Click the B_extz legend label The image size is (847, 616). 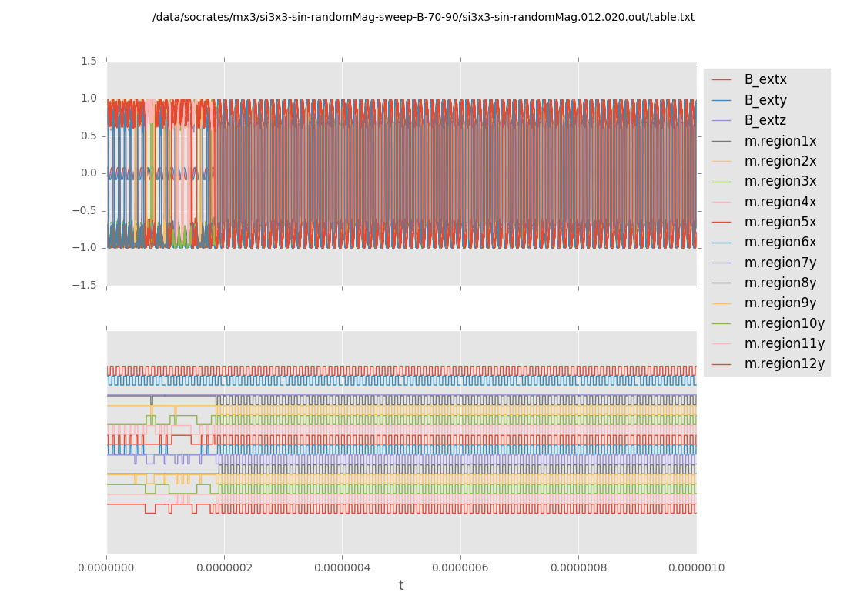765,120
